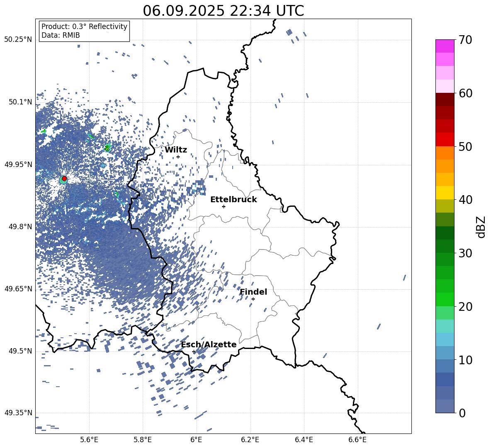
Task: Click the Esch/Alzette station cross marker
Action: [x=194, y=351]
